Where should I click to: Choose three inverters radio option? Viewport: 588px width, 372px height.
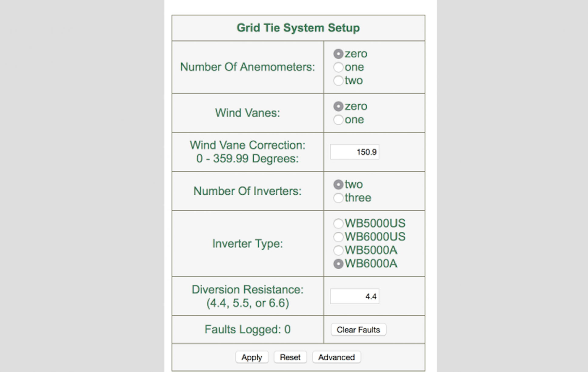[x=338, y=198]
